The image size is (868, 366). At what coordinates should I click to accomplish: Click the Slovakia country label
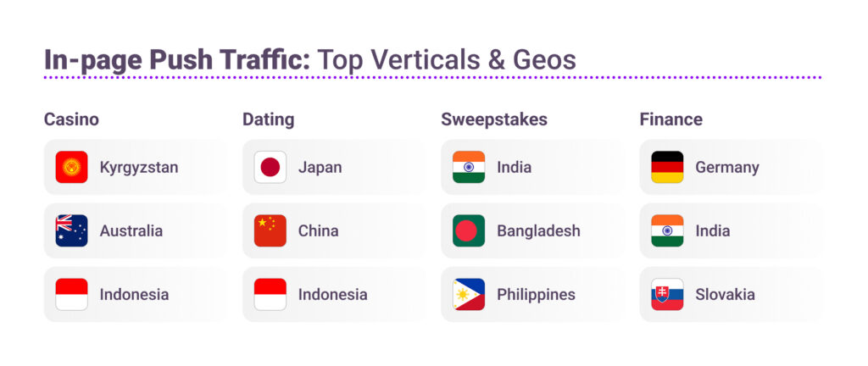[725, 295]
